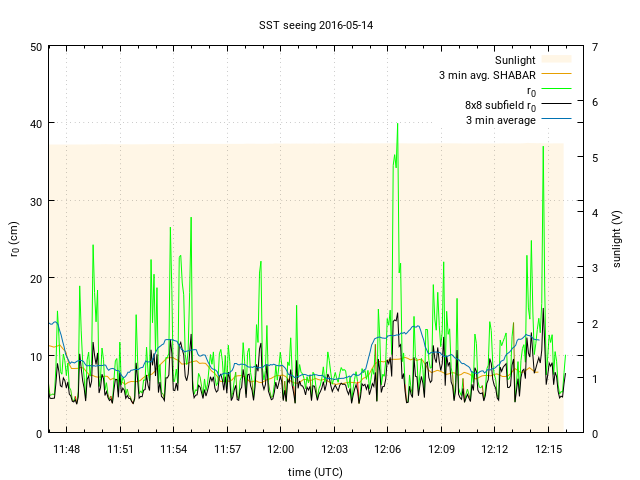The width and height of the screenshot is (640, 480).
Task: Click the green r0 spike near 12:15
Action: coord(543,148)
